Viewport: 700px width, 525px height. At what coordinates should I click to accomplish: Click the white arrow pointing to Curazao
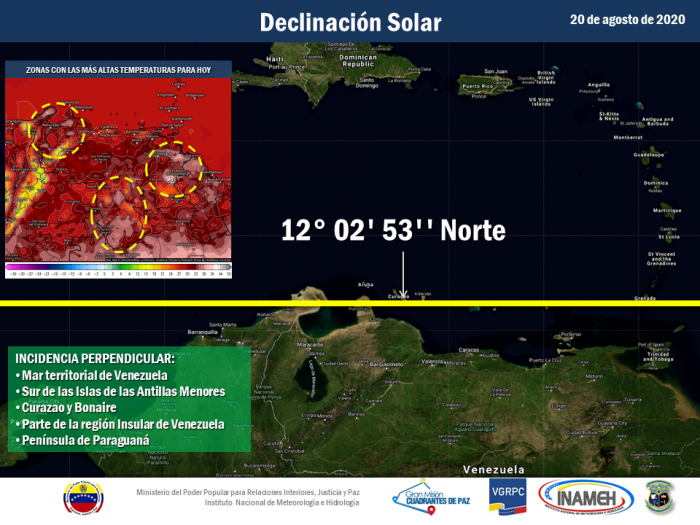click(x=403, y=273)
